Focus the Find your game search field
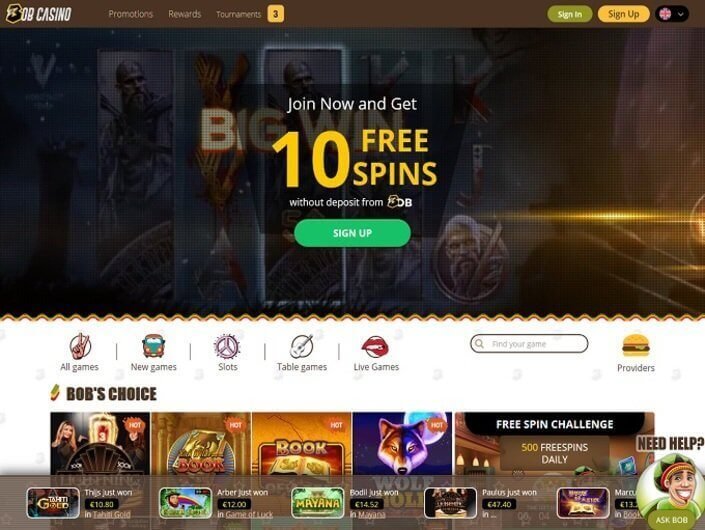Viewport: 705px width, 530px height. pyautogui.click(x=529, y=344)
